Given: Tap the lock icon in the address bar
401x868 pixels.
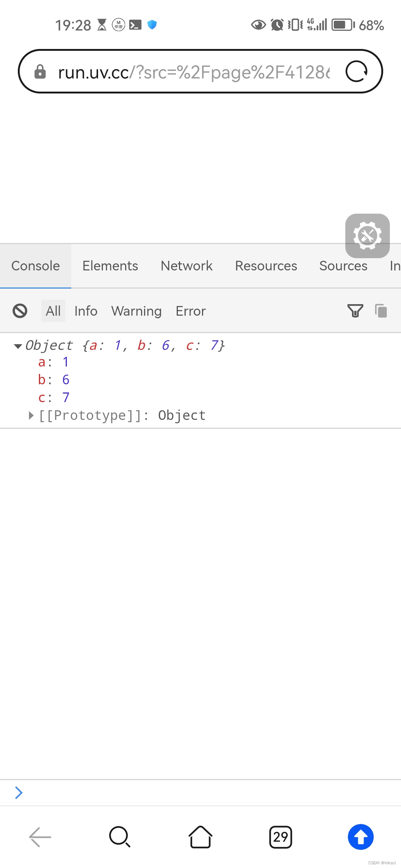Looking at the screenshot, I should click(40, 72).
